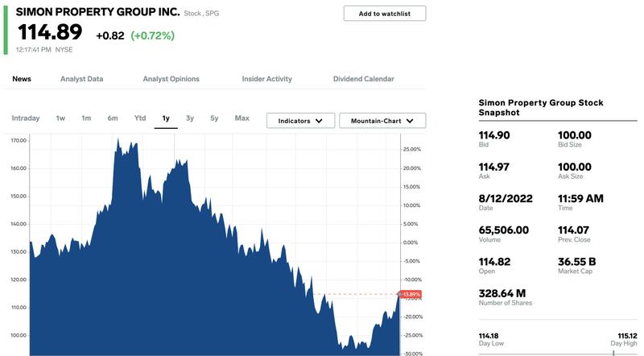644x356 pixels.
Task: Click the 114.82 Open value
Action: click(x=494, y=262)
